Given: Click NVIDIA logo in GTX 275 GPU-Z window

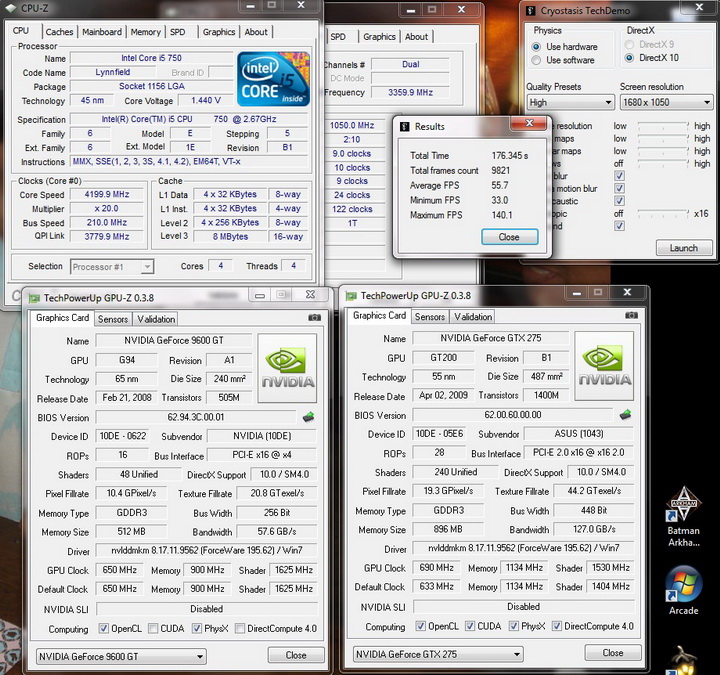Looking at the screenshot, I should [604, 366].
